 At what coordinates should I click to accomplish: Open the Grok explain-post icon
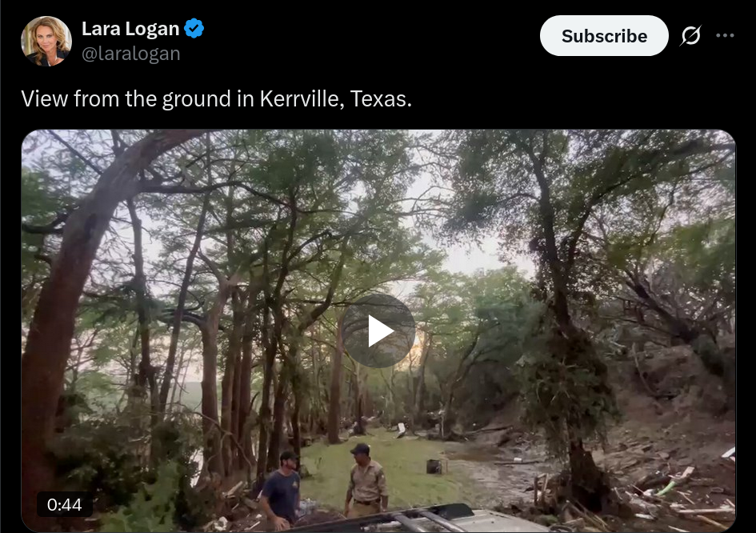[x=690, y=36]
